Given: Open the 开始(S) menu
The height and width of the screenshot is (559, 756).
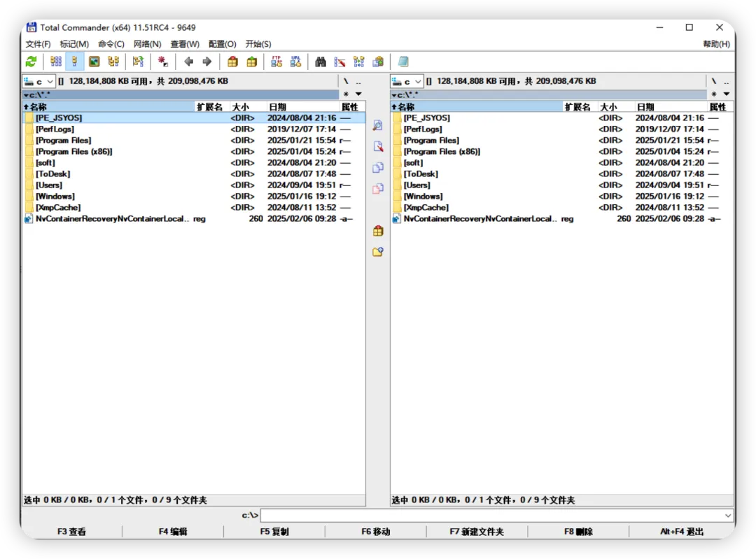Looking at the screenshot, I should point(258,44).
